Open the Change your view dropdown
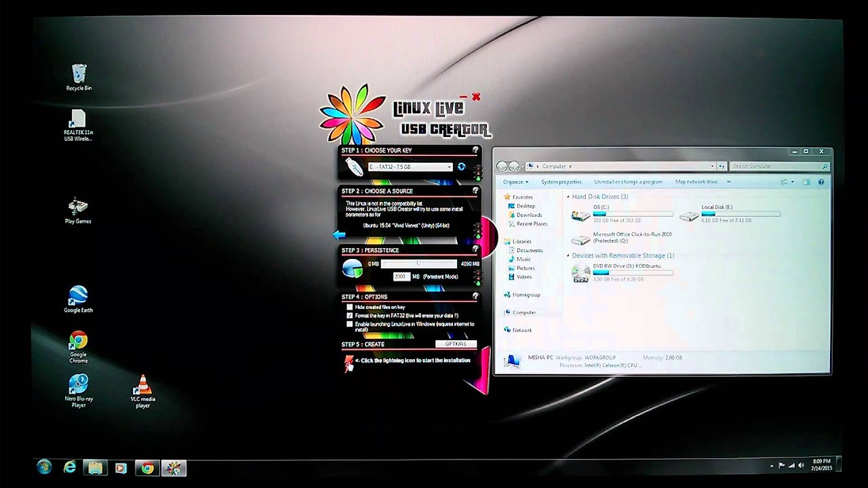The width and height of the screenshot is (868, 488). click(x=792, y=182)
